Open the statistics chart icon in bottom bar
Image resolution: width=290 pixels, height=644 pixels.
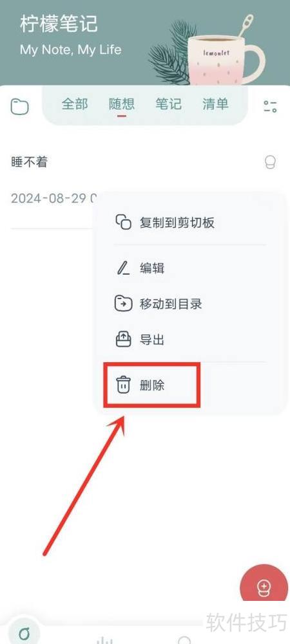(x=104, y=639)
